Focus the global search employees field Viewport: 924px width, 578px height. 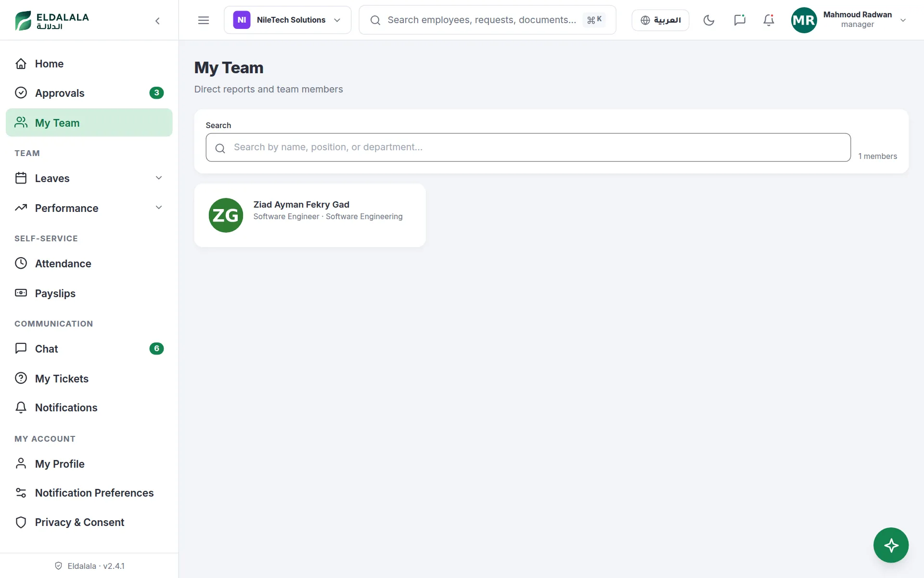[487, 20]
